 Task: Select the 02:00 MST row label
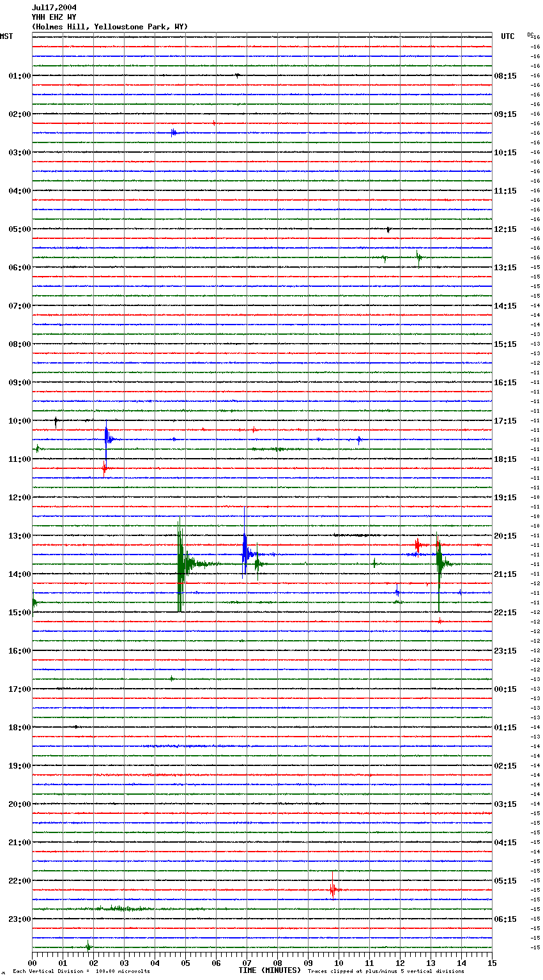[20, 114]
